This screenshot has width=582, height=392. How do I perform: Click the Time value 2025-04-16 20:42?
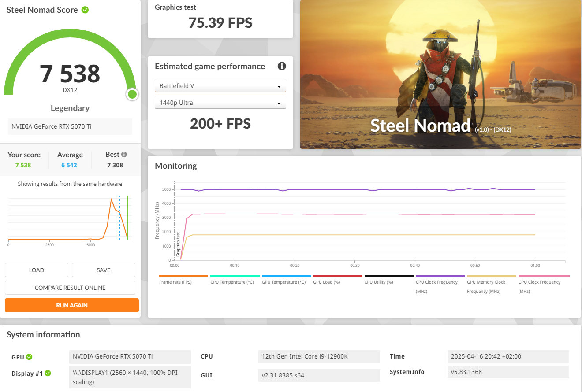click(508, 356)
